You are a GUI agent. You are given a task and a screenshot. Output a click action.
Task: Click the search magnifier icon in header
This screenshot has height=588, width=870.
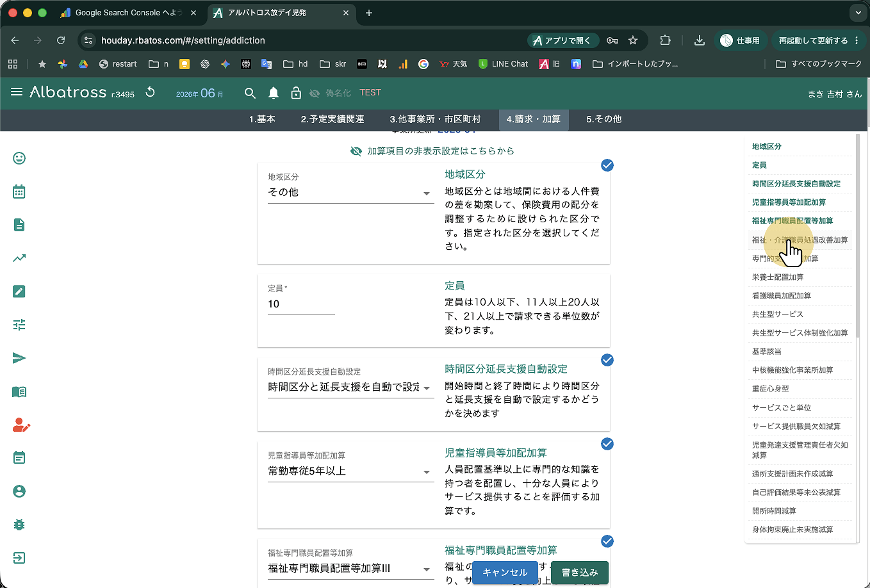pos(250,93)
